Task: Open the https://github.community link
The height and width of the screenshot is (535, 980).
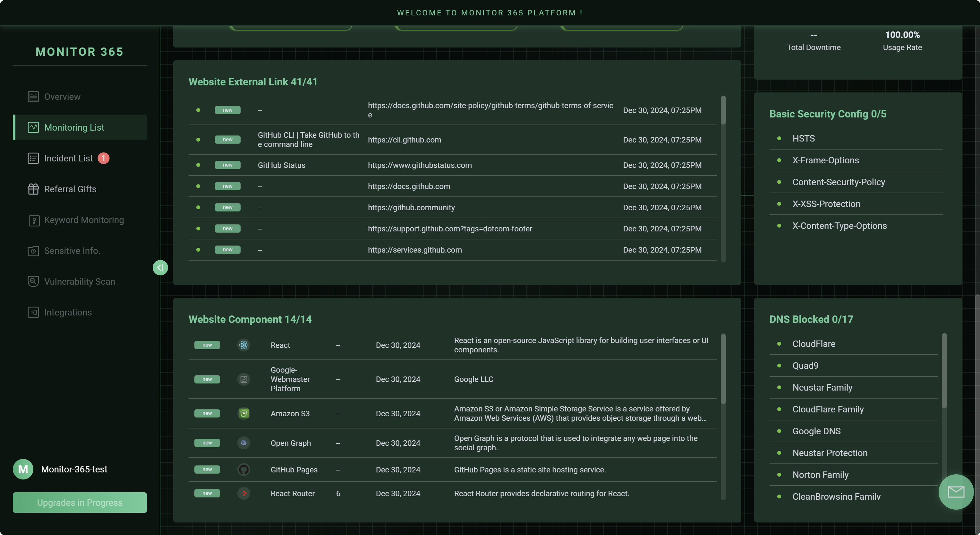Action: point(411,208)
